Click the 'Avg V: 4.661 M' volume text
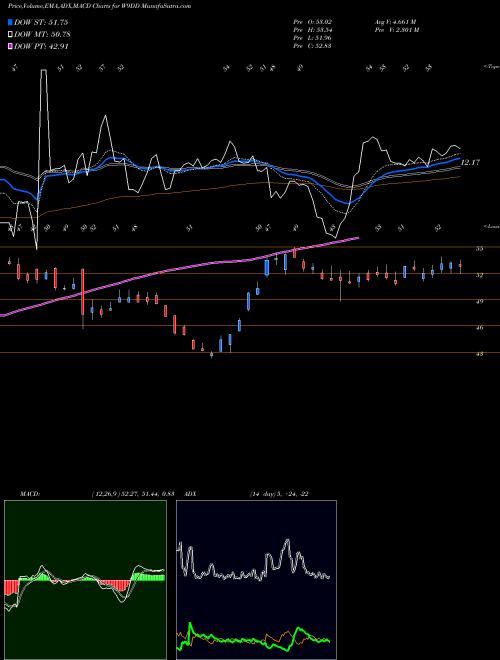500x660 pixels. tap(395, 22)
